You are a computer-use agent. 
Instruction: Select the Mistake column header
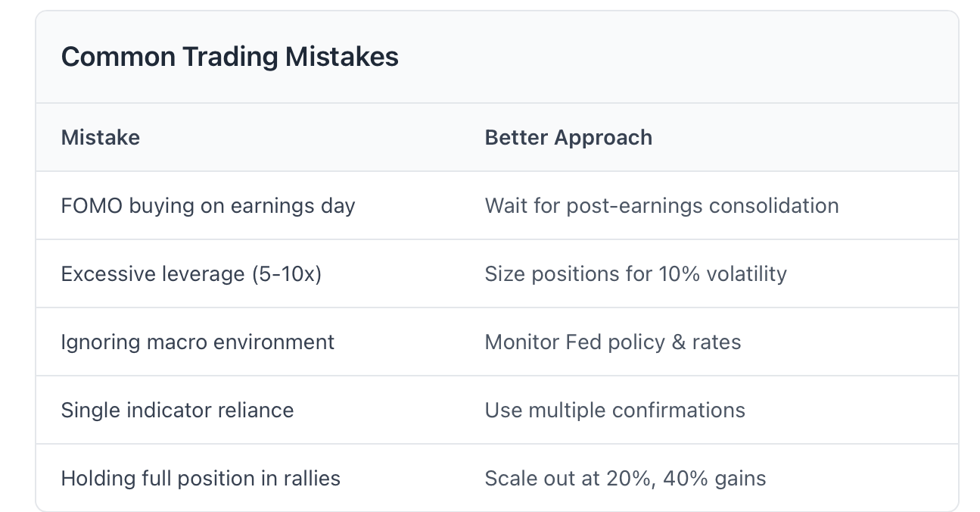click(101, 137)
